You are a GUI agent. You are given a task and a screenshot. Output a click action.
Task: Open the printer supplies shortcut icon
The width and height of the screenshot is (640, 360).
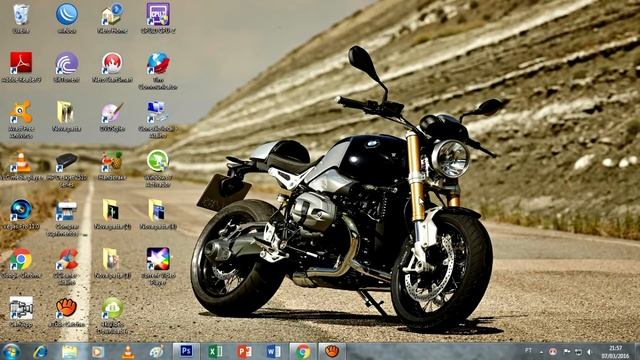[x=67, y=218]
